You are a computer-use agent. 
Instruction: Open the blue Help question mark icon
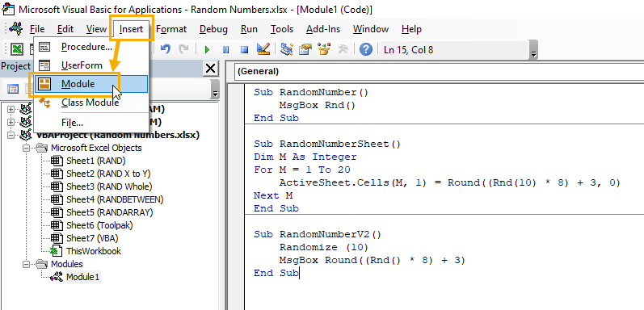[x=365, y=50]
